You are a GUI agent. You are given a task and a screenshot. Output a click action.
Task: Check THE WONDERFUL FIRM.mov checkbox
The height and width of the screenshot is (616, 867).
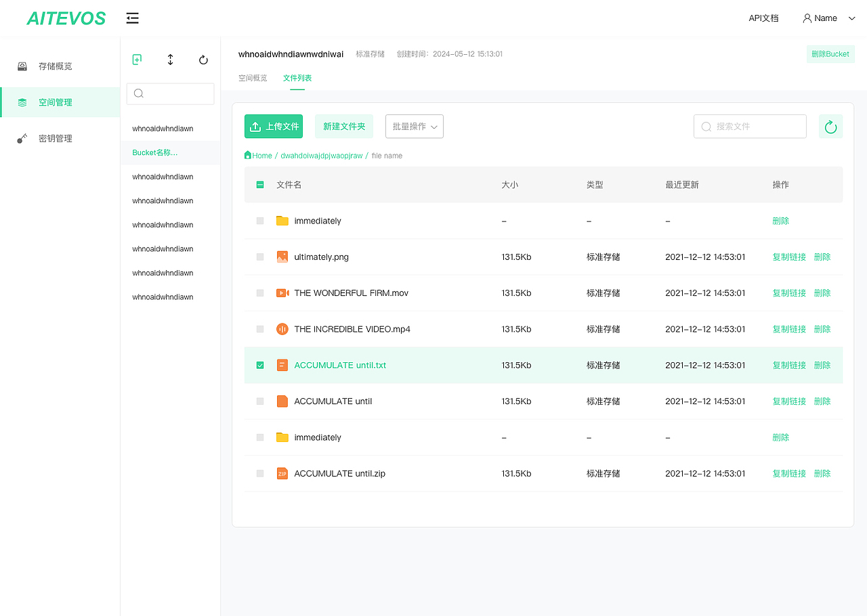260,293
